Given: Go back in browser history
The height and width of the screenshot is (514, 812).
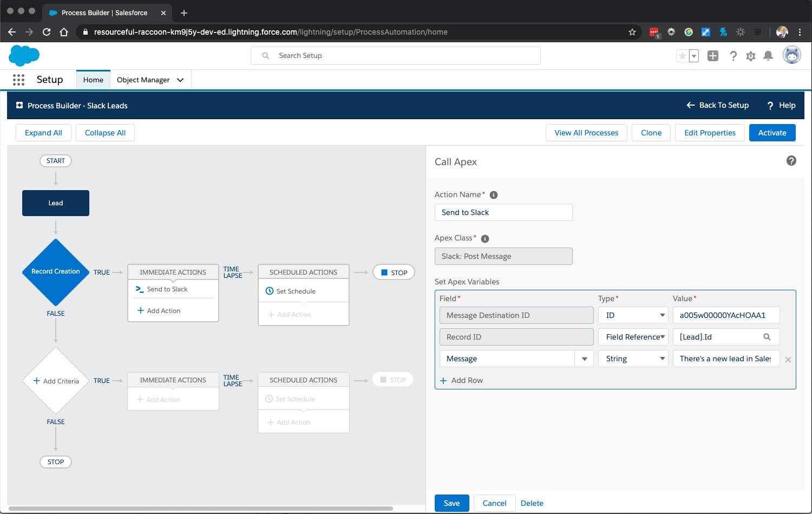Looking at the screenshot, I should click(12, 32).
